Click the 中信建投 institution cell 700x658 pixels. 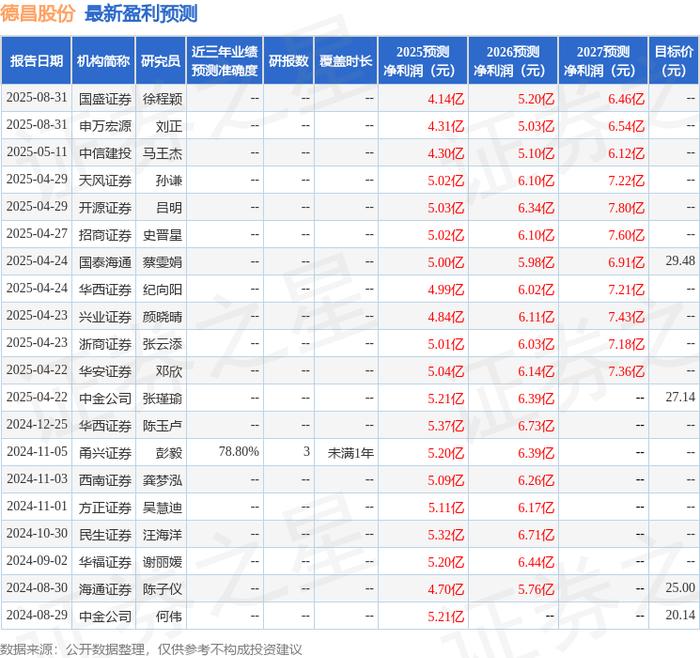pyautogui.click(x=105, y=154)
